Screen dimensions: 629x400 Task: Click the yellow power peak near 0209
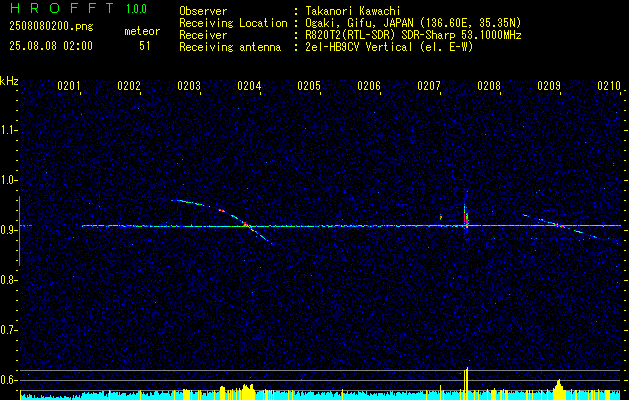(558, 389)
